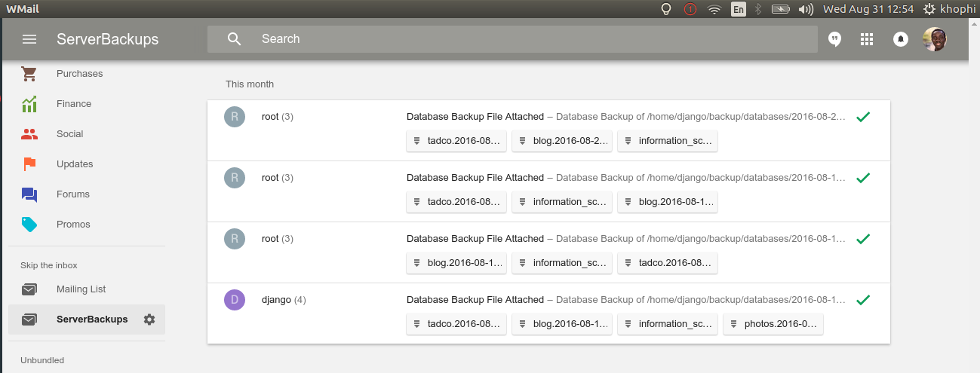Open the account profile picture
This screenshot has width=980, height=373.
[x=935, y=39]
